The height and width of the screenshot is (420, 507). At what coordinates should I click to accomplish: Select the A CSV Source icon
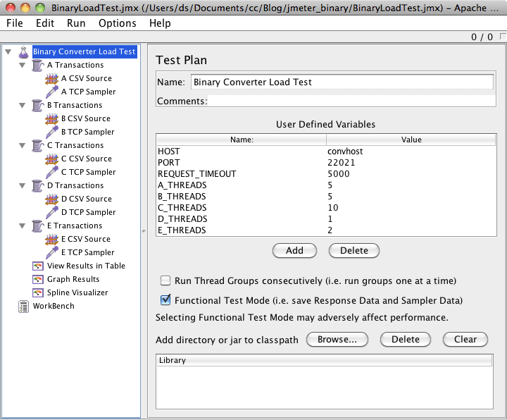(51, 78)
